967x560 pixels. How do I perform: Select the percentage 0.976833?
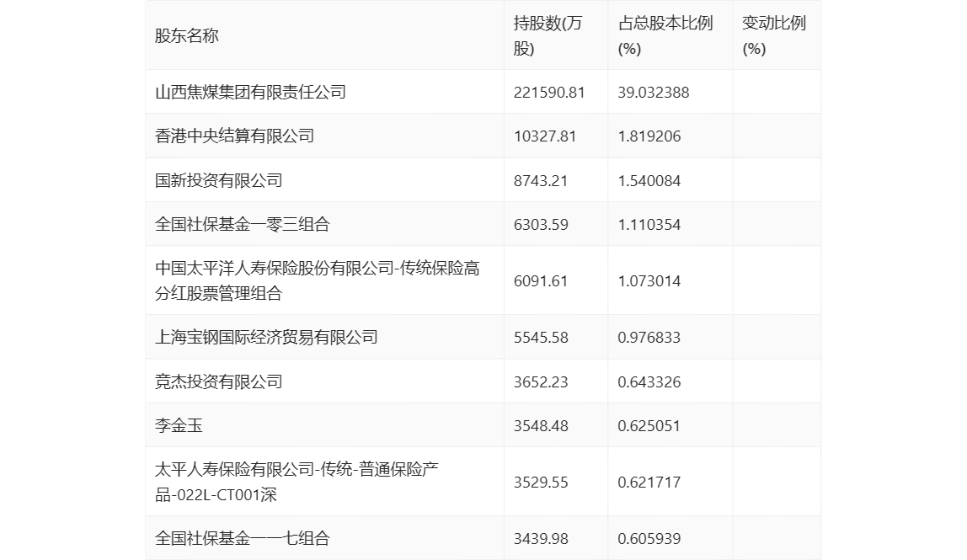(x=649, y=338)
